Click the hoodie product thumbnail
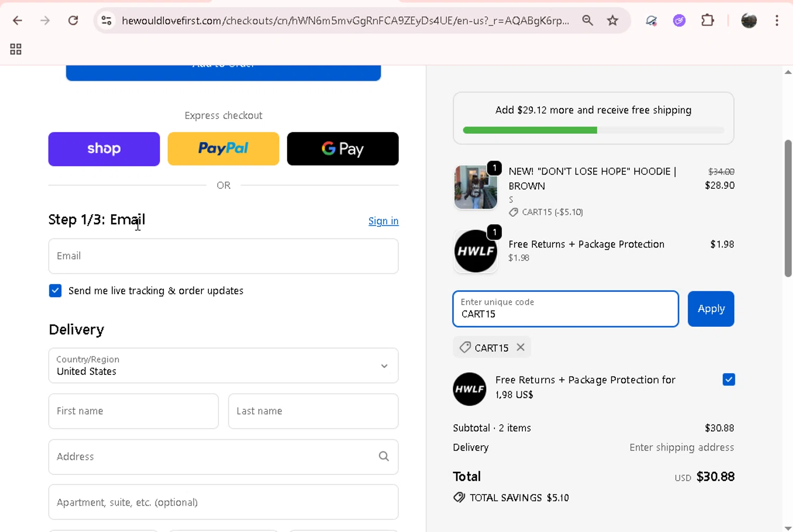 tap(475, 187)
